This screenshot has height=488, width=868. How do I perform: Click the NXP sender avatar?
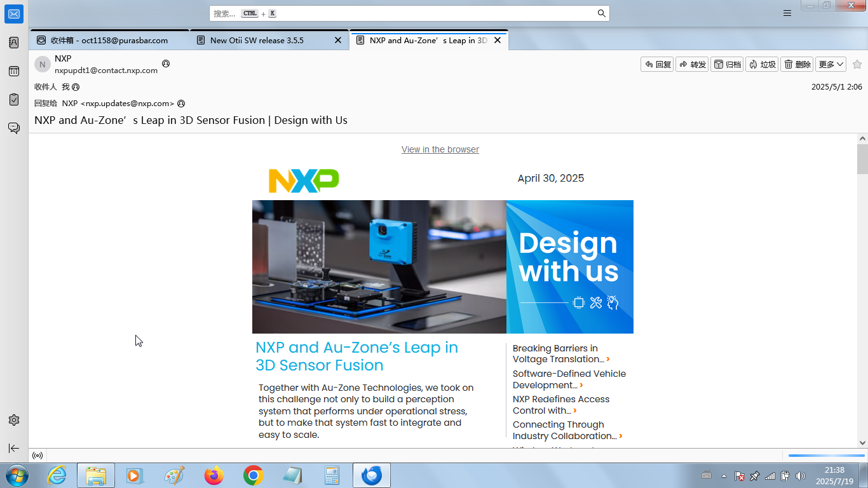point(43,64)
